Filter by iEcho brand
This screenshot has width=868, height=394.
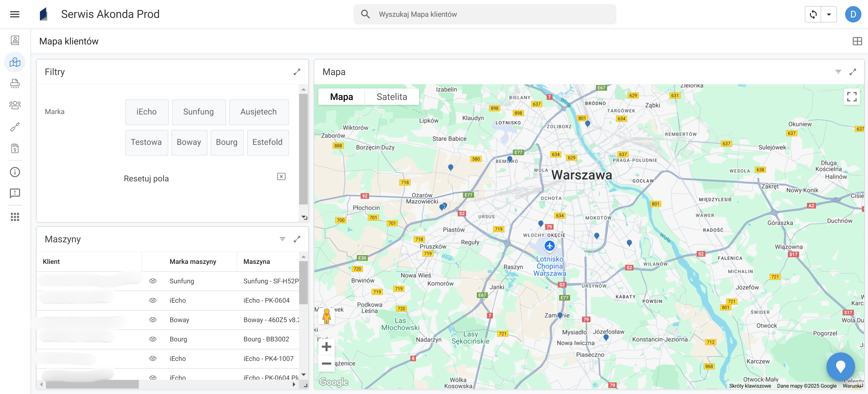click(147, 112)
